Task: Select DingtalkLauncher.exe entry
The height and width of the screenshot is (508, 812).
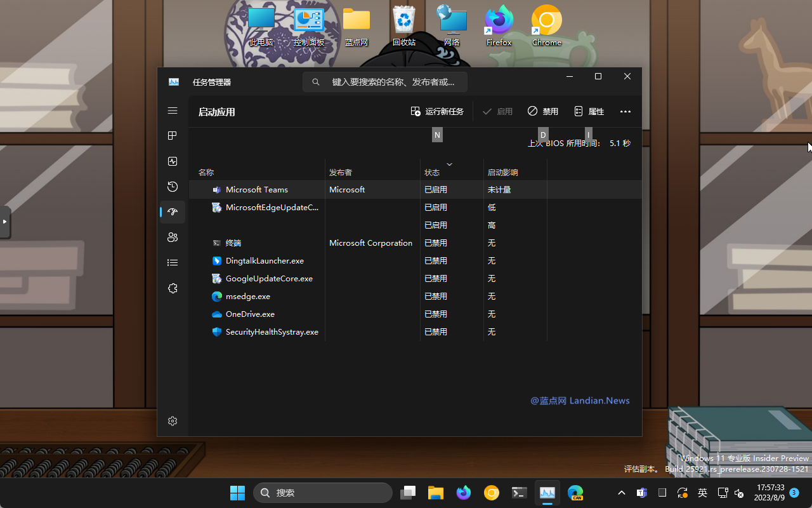Action: tap(416, 261)
